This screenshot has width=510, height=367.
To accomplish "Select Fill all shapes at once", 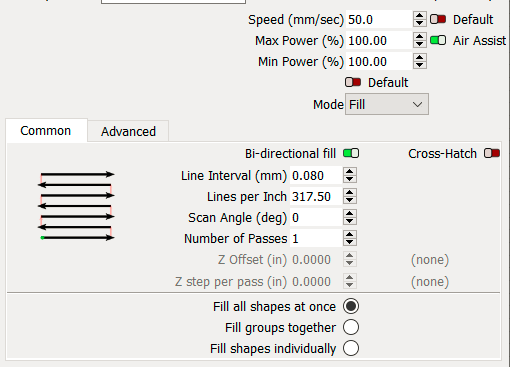I will [x=351, y=306].
